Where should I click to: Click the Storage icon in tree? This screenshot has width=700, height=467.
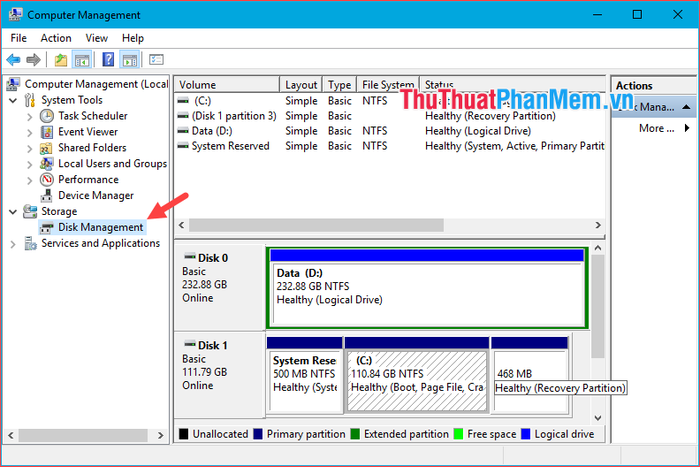point(30,211)
